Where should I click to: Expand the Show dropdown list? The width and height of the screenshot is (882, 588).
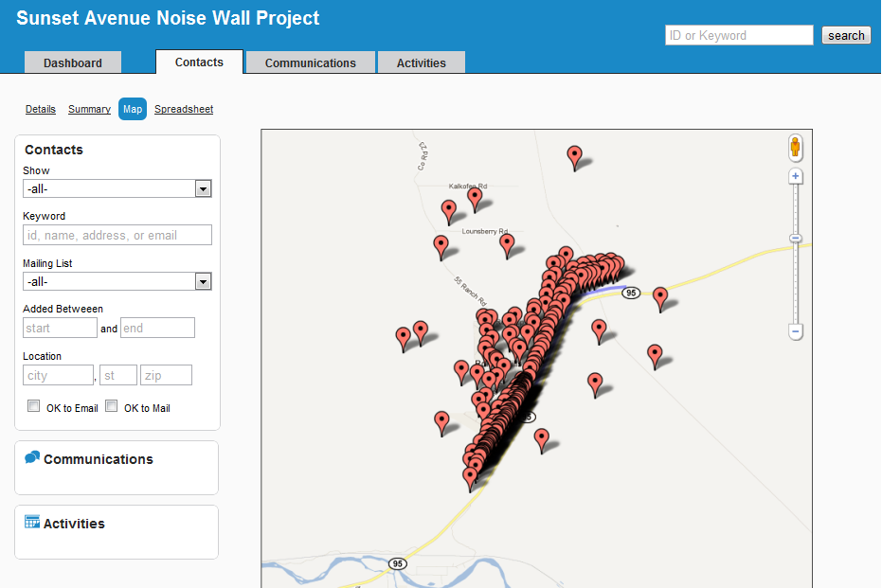point(202,188)
